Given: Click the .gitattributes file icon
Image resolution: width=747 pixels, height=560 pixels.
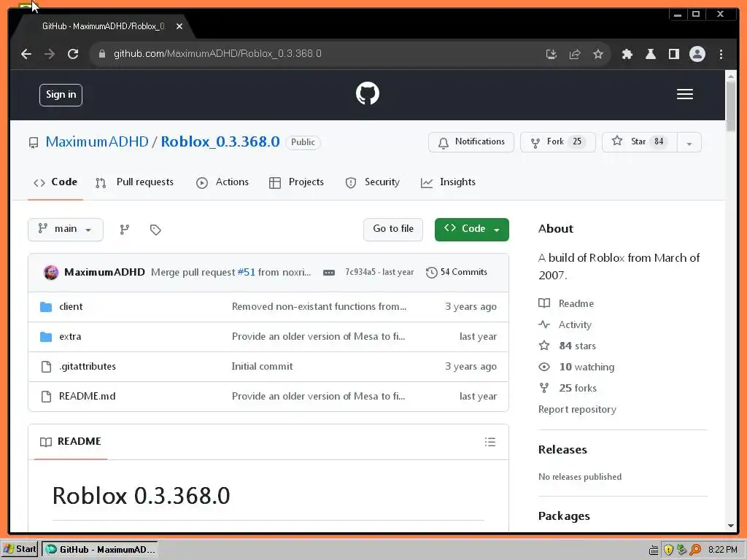Looking at the screenshot, I should click(x=46, y=367).
